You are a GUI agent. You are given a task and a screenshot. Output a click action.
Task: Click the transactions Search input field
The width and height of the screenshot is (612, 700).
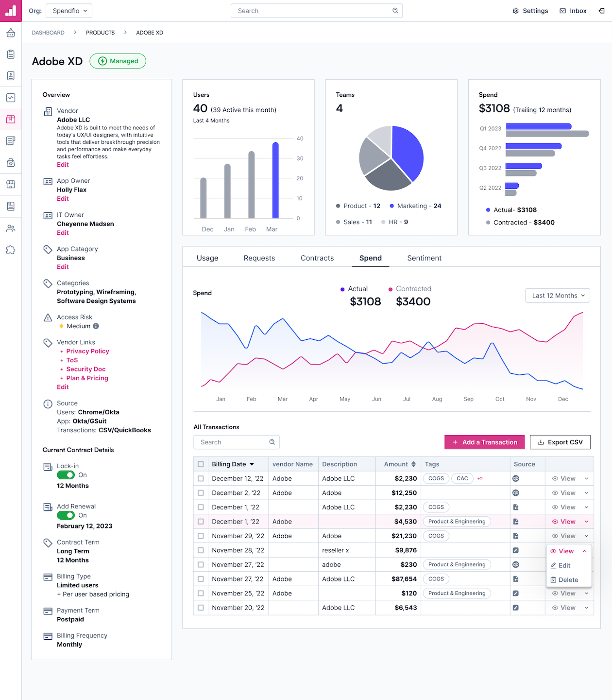pos(237,442)
